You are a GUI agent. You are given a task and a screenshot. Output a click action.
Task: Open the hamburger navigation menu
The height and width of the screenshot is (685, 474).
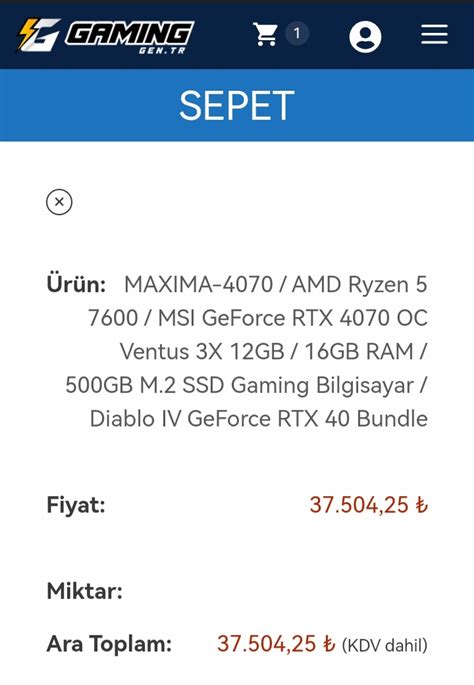434,35
